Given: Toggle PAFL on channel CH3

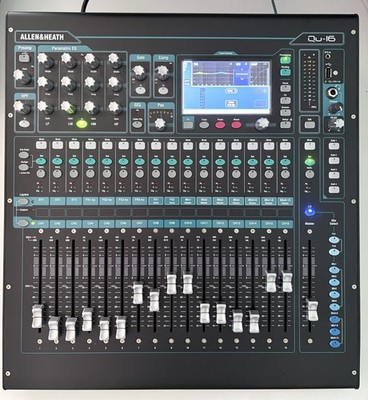Looking at the screenshot, I should (74, 173).
